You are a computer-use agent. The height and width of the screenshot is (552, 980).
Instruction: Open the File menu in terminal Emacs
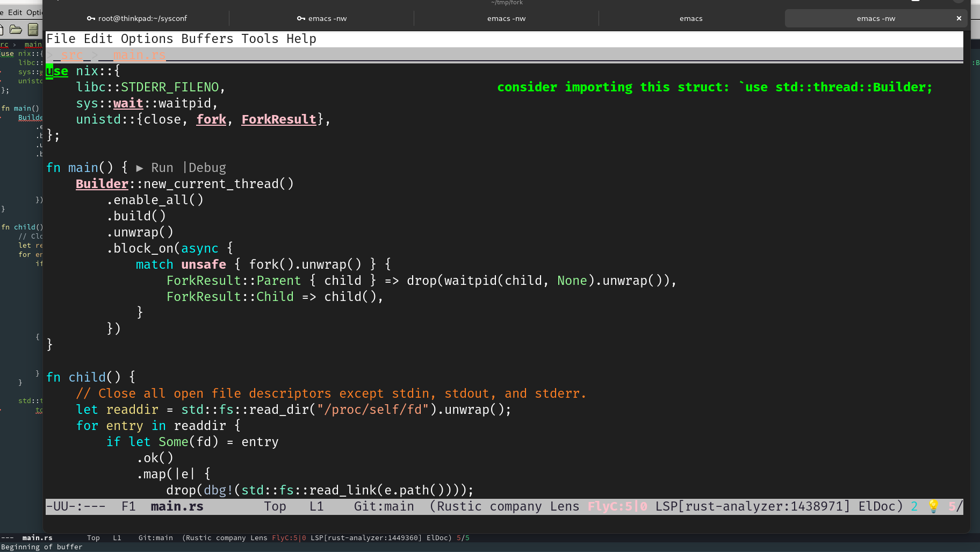[61, 39]
